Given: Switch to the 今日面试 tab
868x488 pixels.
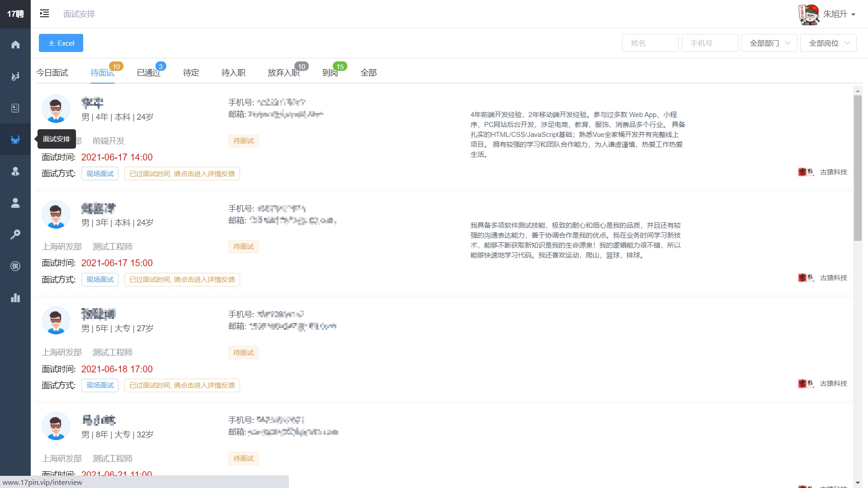Looking at the screenshot, I should (52, 73).
